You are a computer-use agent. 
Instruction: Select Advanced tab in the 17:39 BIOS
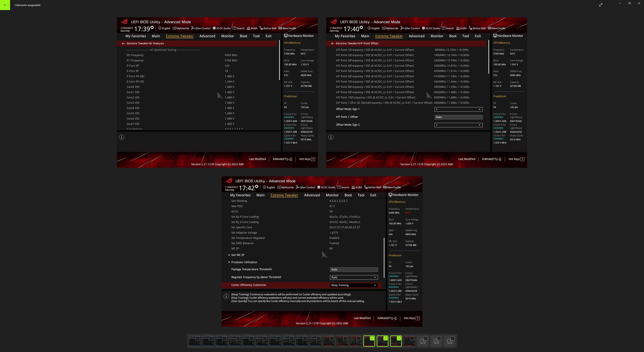coord(207,36)
